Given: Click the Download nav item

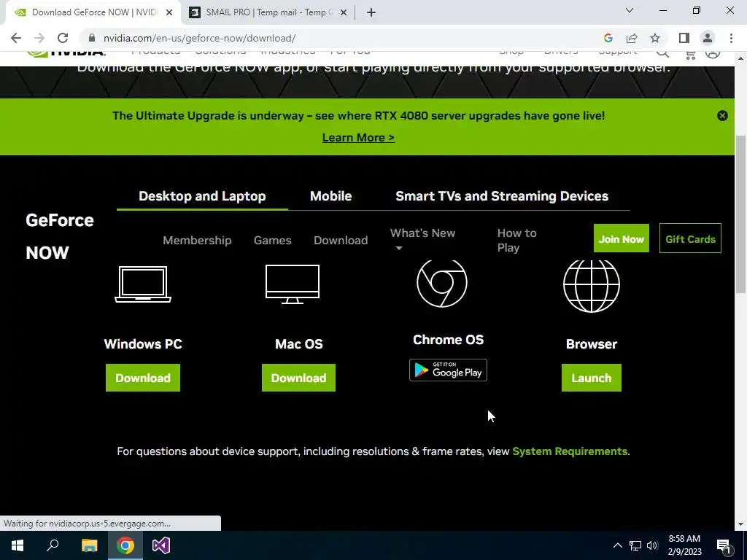Looking at the screenshot, I should [x=341, y=240].
